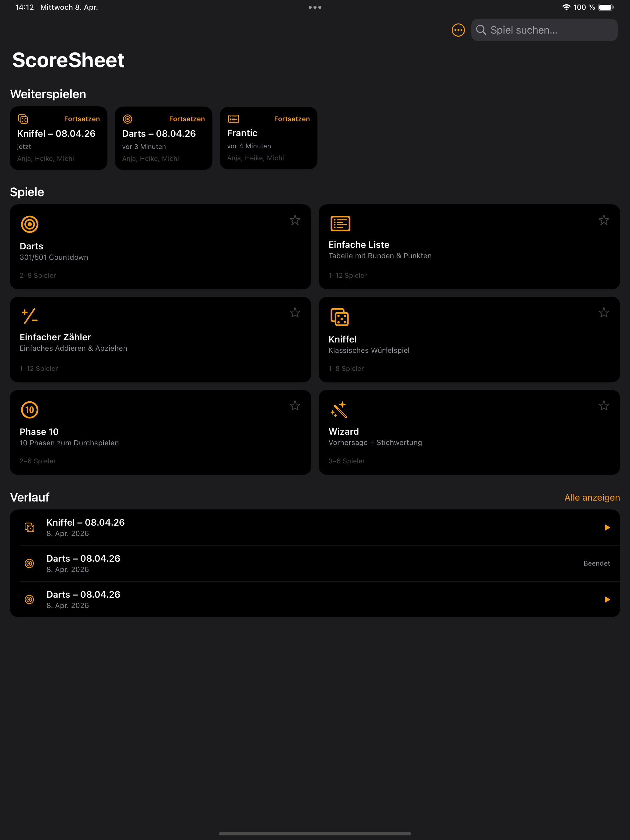This screenshot has width=630, height=840.
Task: Tap the home indicator bar at the bottom
Action: pyautogui.click(x=315, y=834)
